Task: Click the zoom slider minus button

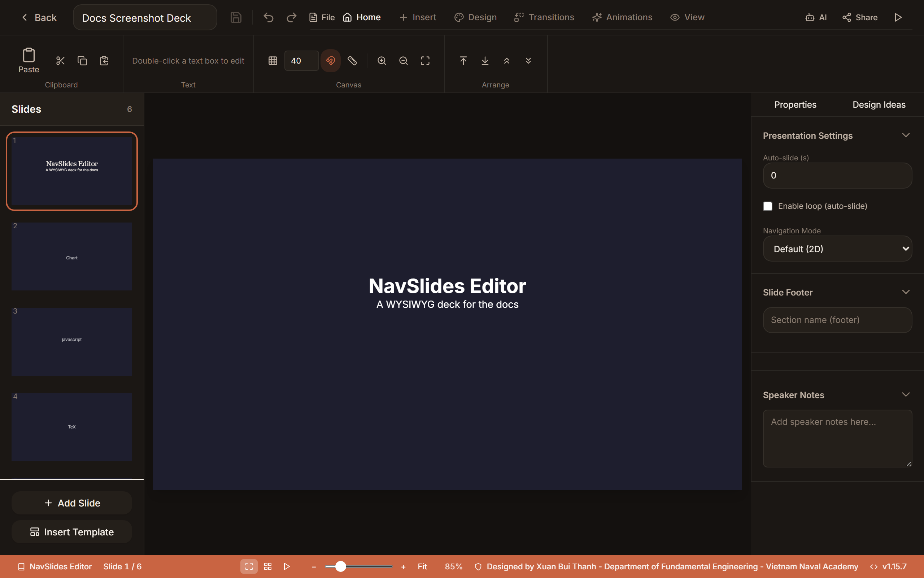Action: pos(314,567)
